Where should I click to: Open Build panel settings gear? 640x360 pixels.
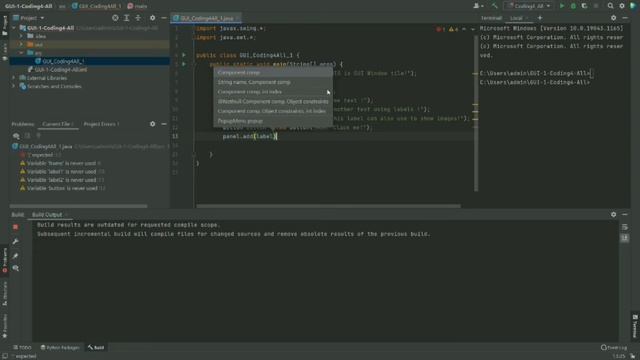pyautogui.click(x=613, y=214)
